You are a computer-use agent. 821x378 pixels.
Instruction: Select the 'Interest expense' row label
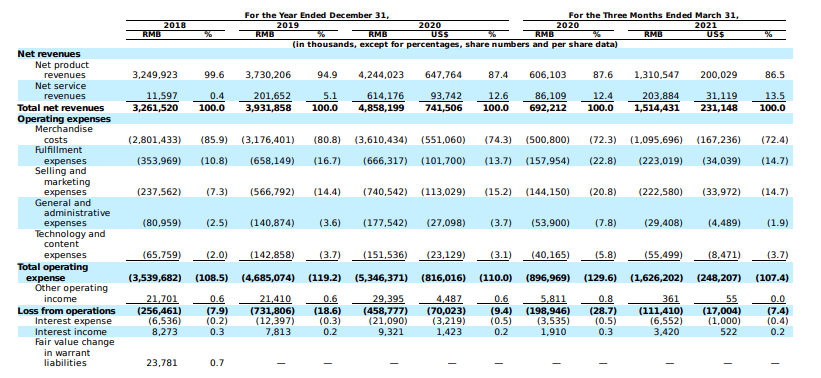(73, 321)
